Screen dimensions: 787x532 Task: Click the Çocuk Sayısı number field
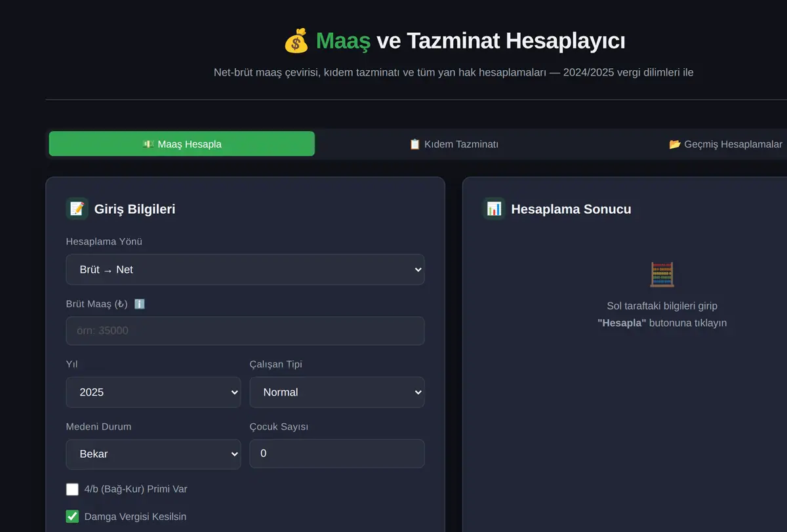pos(337,453)
